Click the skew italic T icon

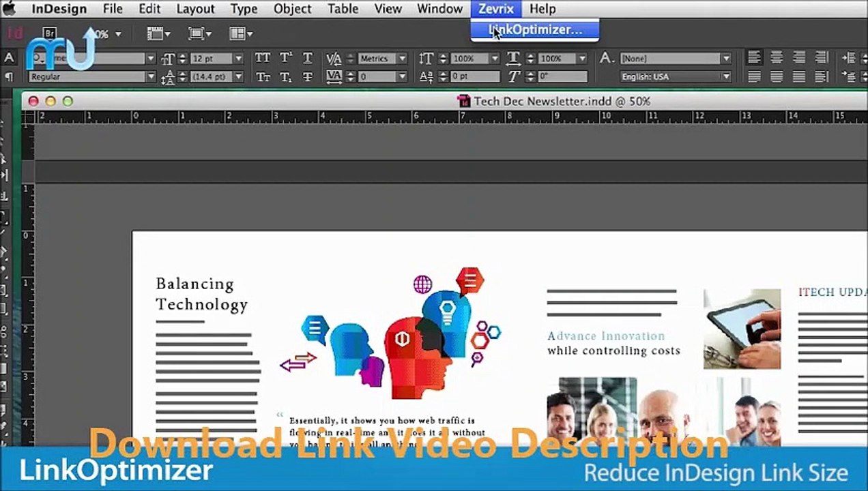click(515, 76)
